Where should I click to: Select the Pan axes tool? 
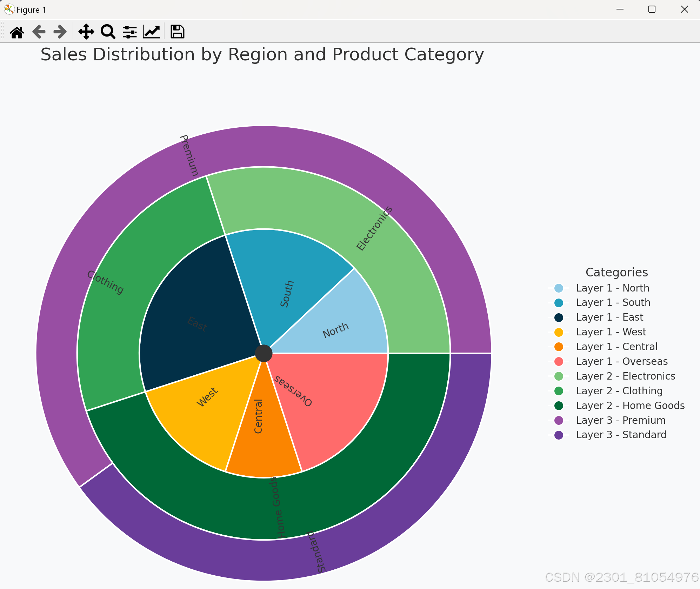click(x=86, y=32)
